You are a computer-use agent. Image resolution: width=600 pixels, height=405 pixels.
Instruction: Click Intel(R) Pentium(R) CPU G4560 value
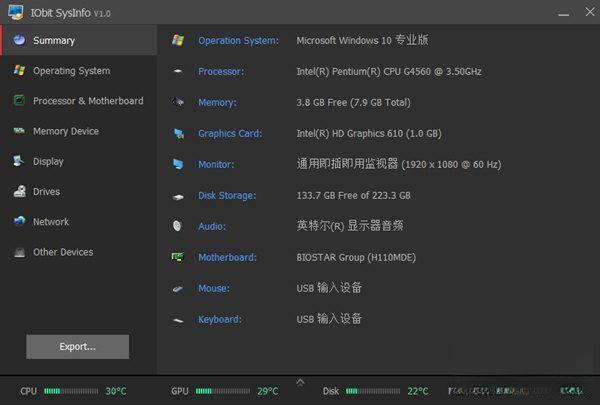389,72
